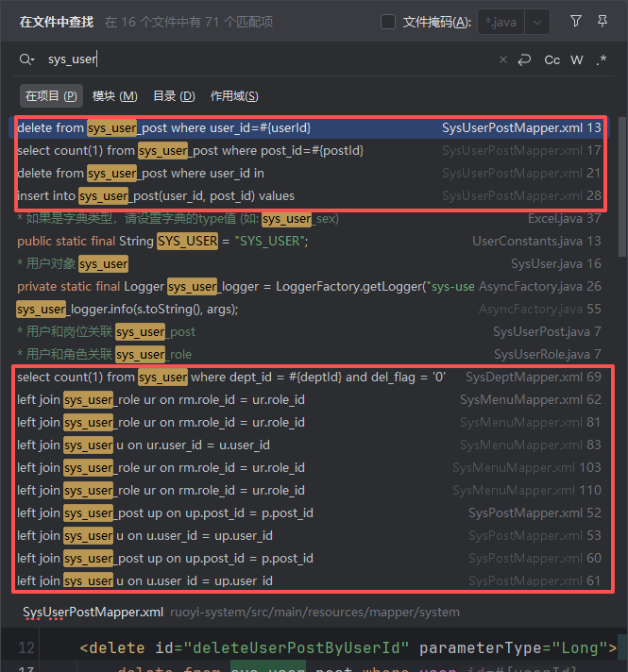628x672 pixels.
Task: Select SysUser.java line 16 result
Action: tap(309, 263)
